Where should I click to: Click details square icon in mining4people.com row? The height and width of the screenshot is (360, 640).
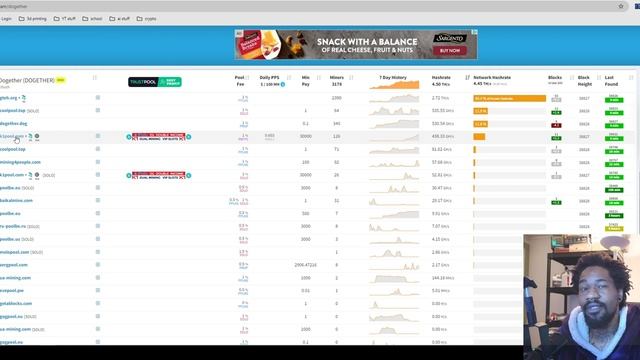98,162
